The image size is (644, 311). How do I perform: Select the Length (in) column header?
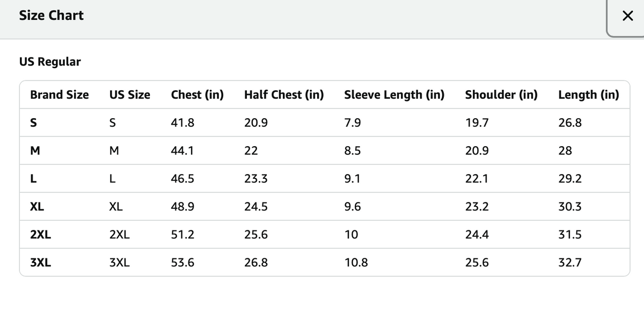[589, 95]
